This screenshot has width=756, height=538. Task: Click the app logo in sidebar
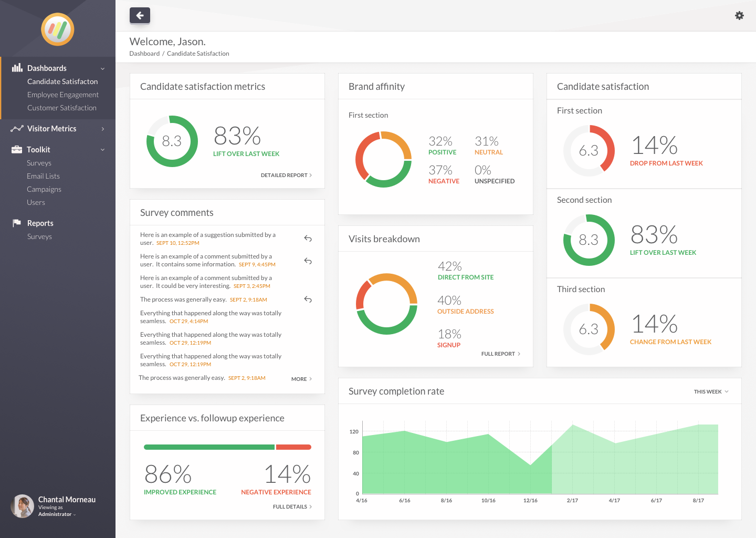pyautogui.click(x=58, y=29)
